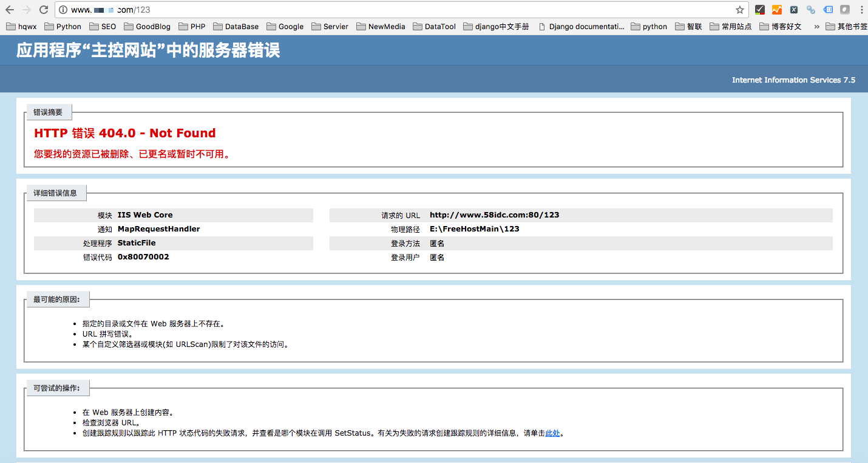Click the page info icon in address bar
The height and width of the screenshot is (463, 868).
click(x=64, y=9)
